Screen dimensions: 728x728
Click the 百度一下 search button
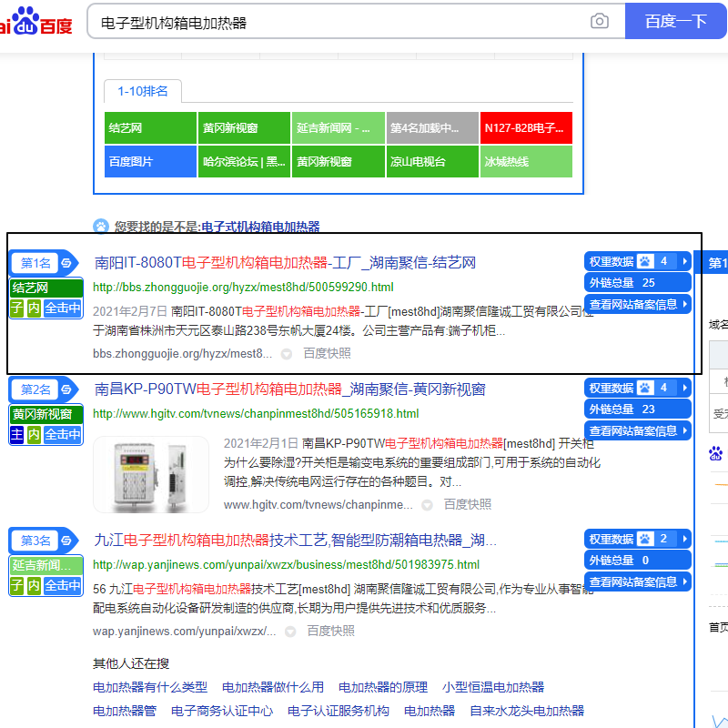click(675, 21)
